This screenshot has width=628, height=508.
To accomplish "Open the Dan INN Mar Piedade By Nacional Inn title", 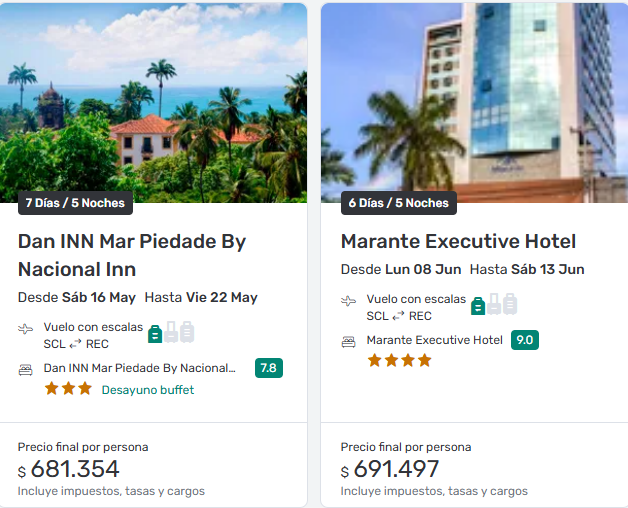I will tap(132, 255).
